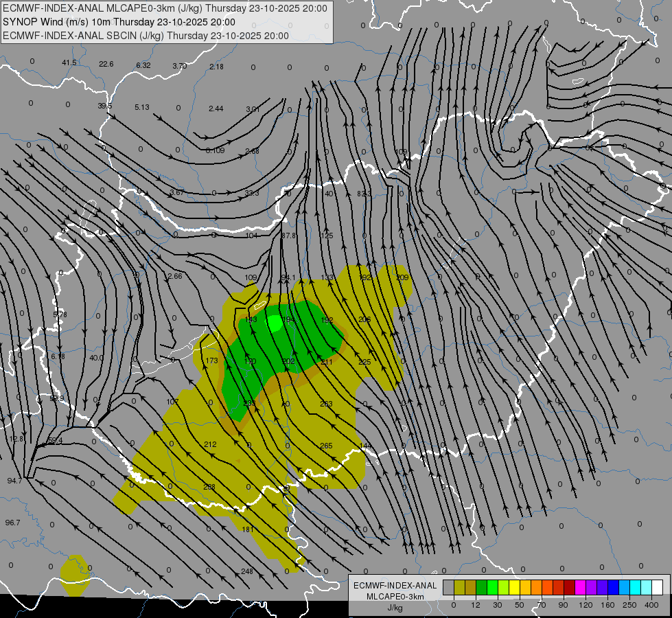The image size is (672, 618).
Task: Click the legend scale label 12
Action: tap(476, 605)
